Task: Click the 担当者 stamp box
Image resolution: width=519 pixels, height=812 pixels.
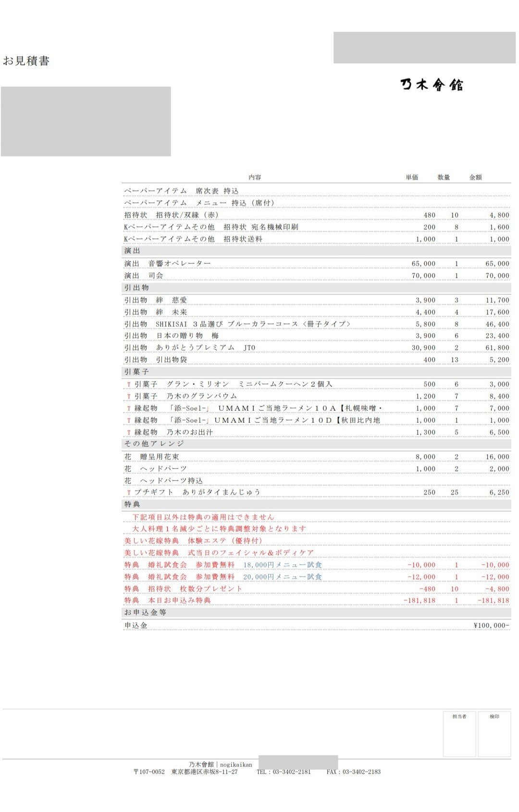Action: pyautogui.click(x=459, y=734)
